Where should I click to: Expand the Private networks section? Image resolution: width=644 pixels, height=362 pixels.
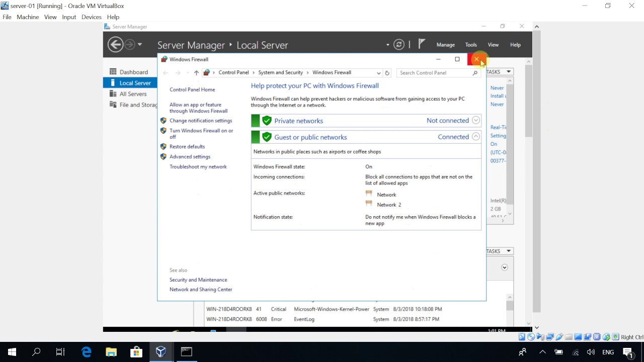point(476,121)
